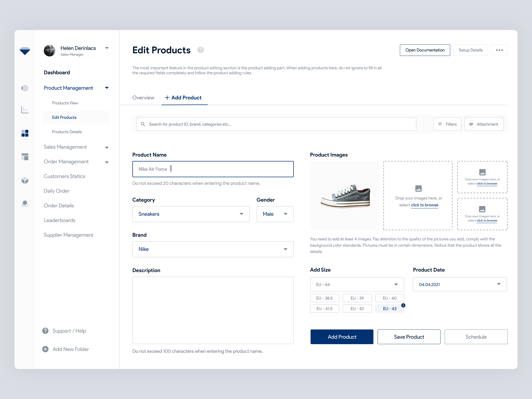532x399 pixels.
Task: Open the half-circle theme icon in sidebar
Action: [25, 88]
